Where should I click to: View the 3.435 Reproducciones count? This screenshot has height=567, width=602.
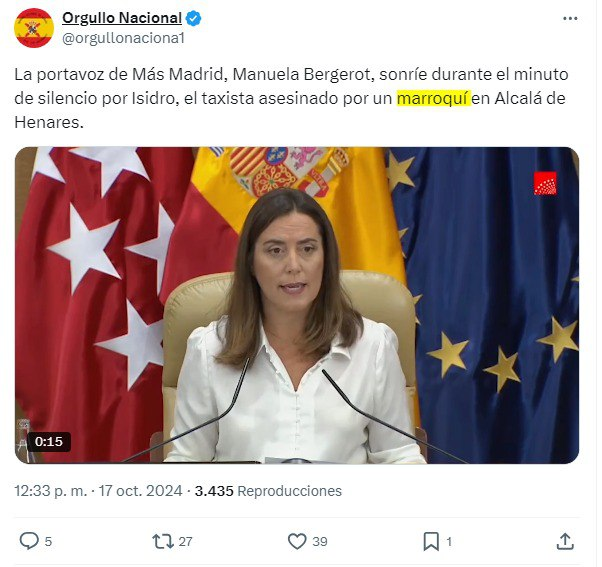coord(268,491)
